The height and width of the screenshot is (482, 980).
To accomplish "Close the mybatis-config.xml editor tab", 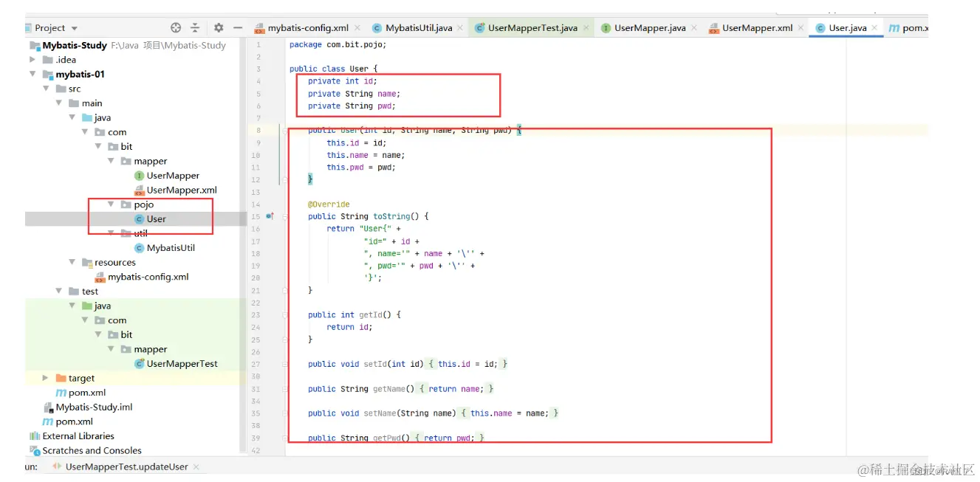I will [357, 27].
